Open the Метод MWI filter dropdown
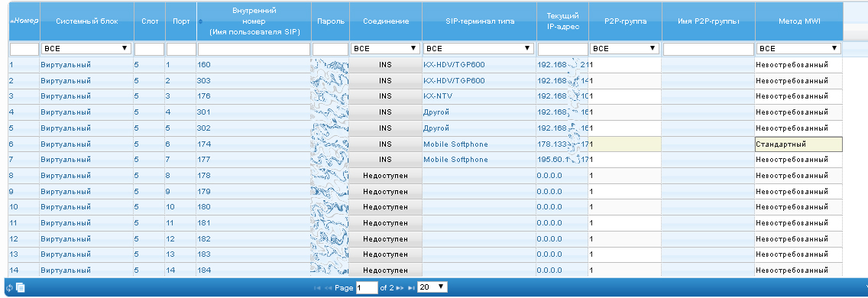This screenshot has height=298, width=868. [798, 49]
